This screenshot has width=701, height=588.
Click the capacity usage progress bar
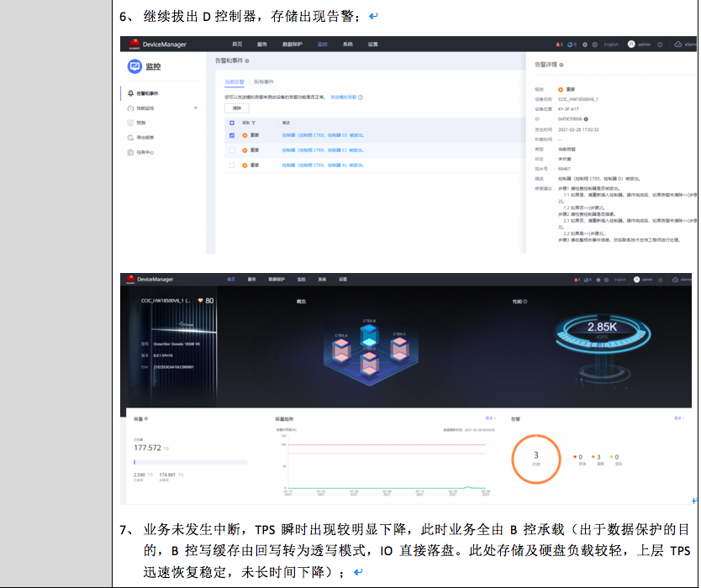190,462
